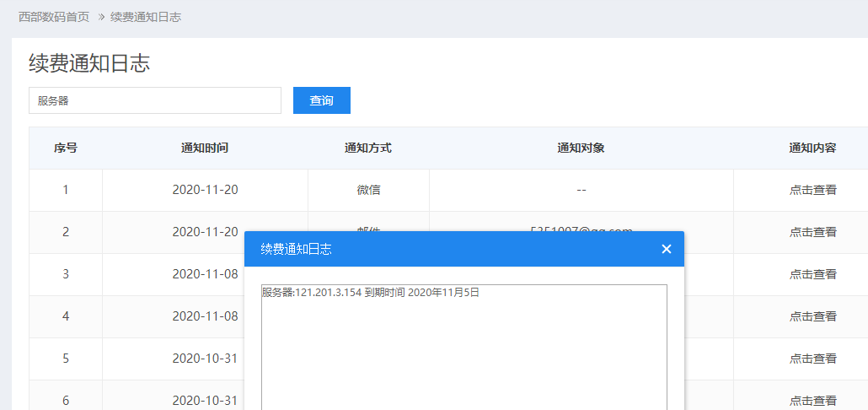The height and width of the screenshot is (410, 868).
Task: Click the dialog title 续费通知日志
Action: (296, 250)
